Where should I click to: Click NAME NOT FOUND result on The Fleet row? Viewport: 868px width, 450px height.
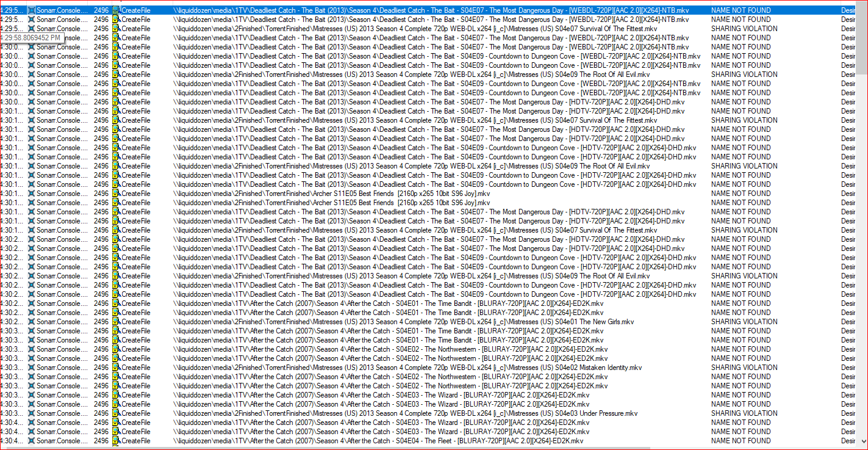pyautogui.click(x=741, y=441)
